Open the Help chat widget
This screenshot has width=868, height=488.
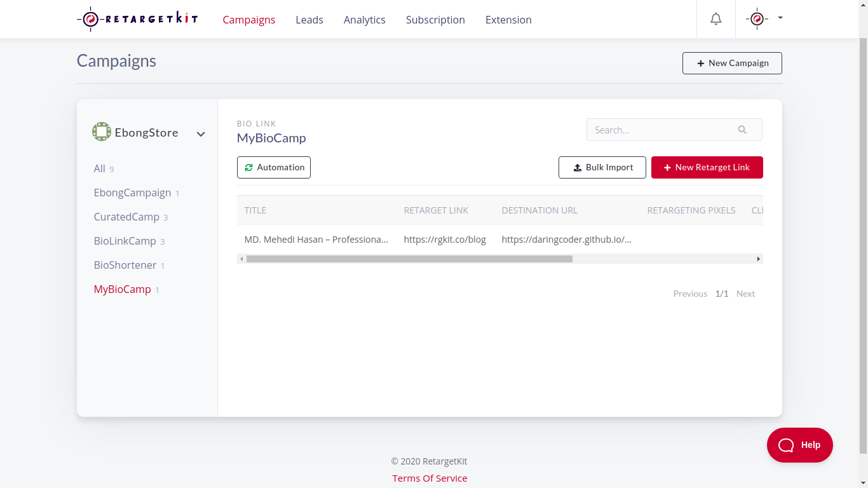tap(800, 445)
